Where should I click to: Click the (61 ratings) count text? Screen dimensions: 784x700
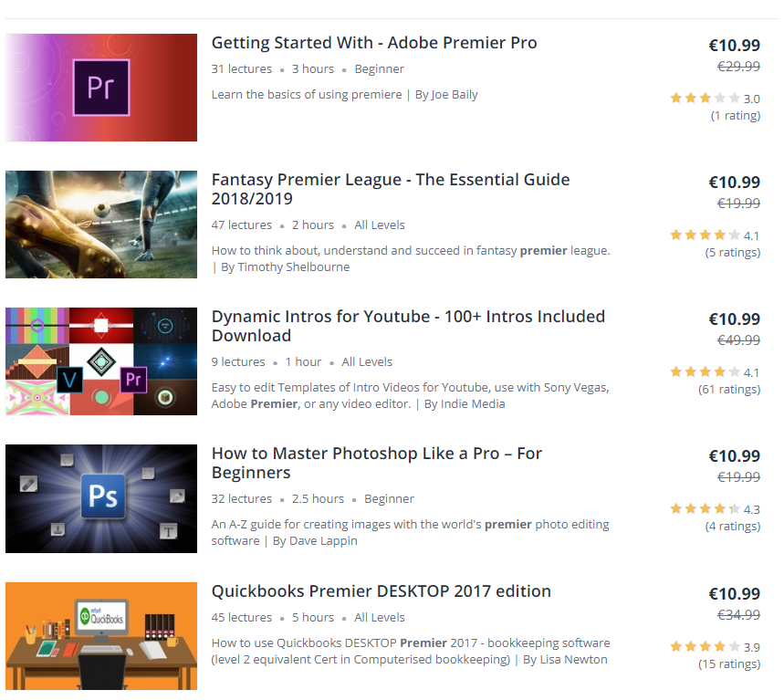[x=729, y=390]
